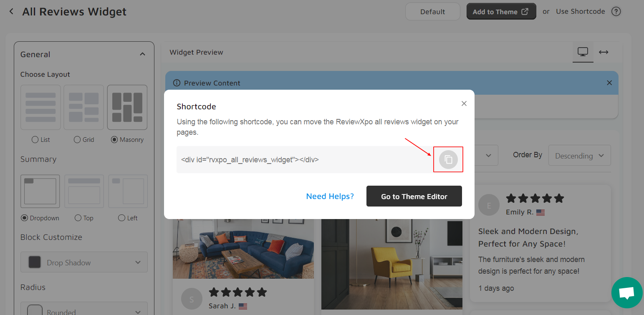Select the Grid layout radio button
This screenshot has width=644, height=315.
[77, 140]
